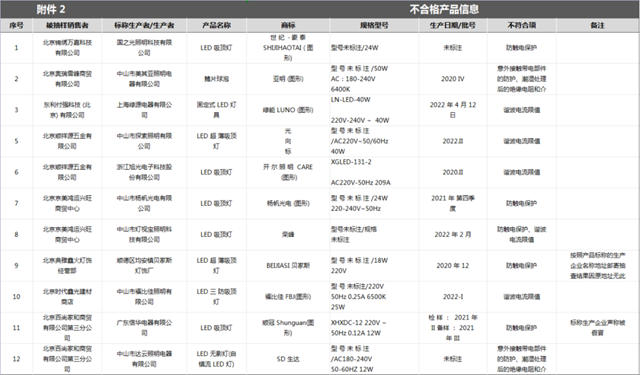Click row number "12" in 序号 column
640x375 pixels.
[x=16, y=359]
